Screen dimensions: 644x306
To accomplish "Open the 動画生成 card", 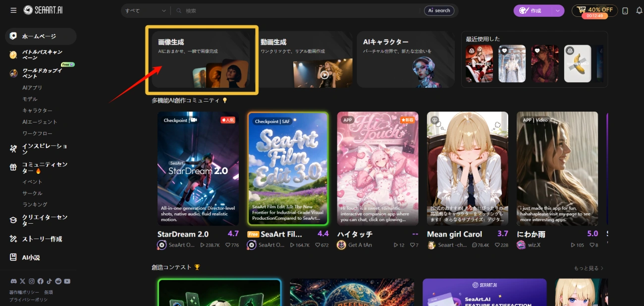I will click(305, 60).
